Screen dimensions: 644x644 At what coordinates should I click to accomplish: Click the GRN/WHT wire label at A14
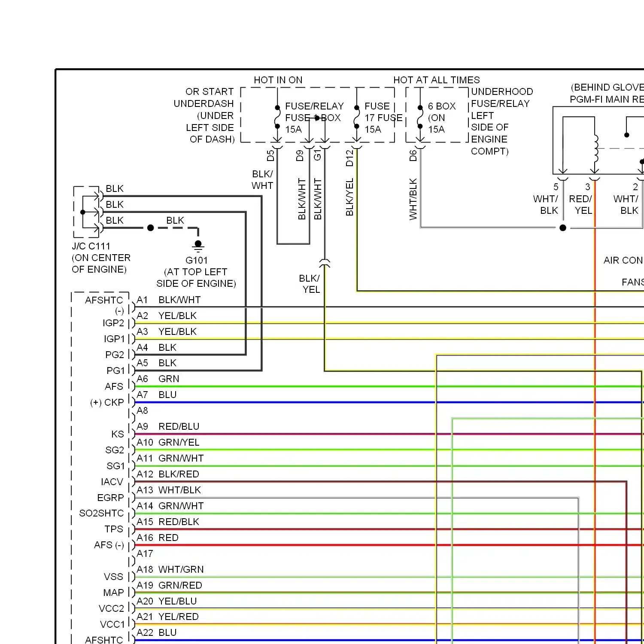181,506
